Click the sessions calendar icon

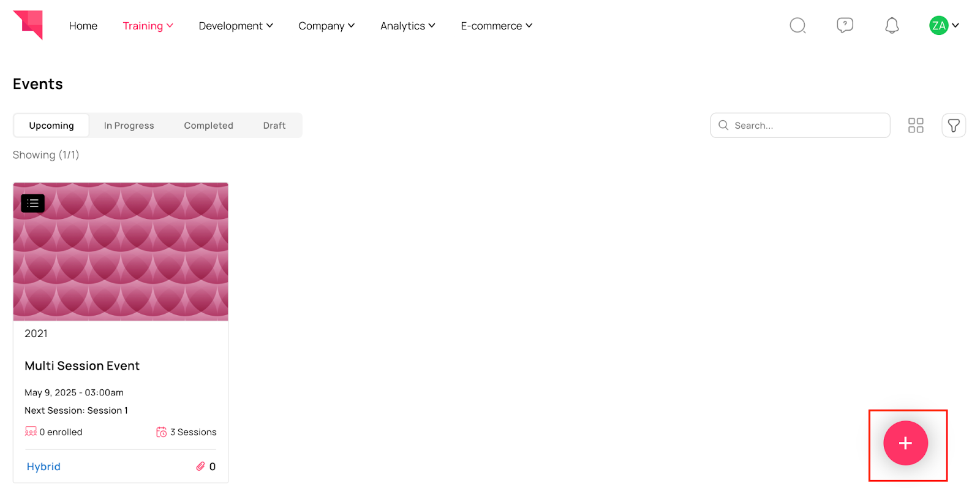pyautogui.click(x=162, y=432)
